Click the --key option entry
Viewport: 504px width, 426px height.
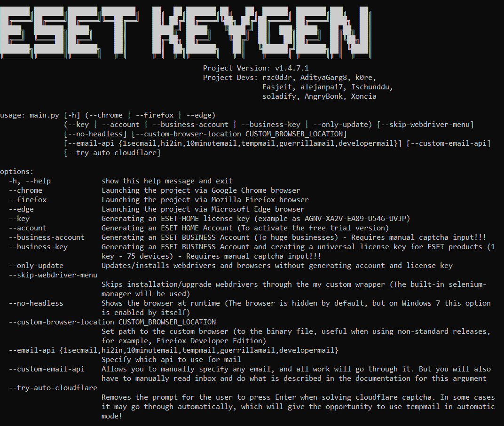(19, 219)
